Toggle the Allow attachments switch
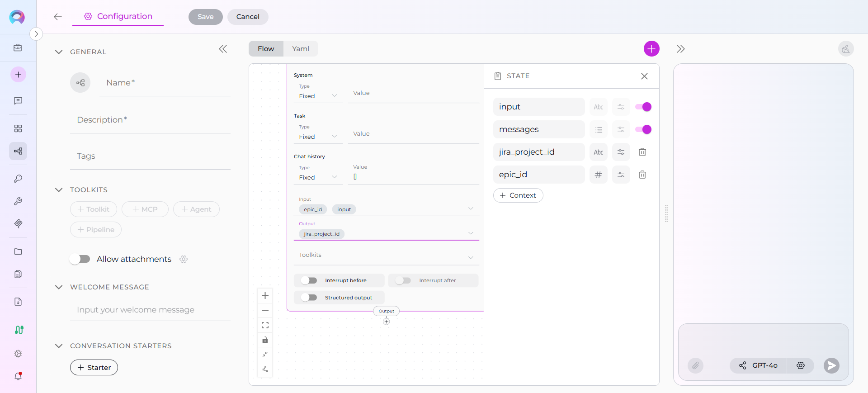 (80, 259)
